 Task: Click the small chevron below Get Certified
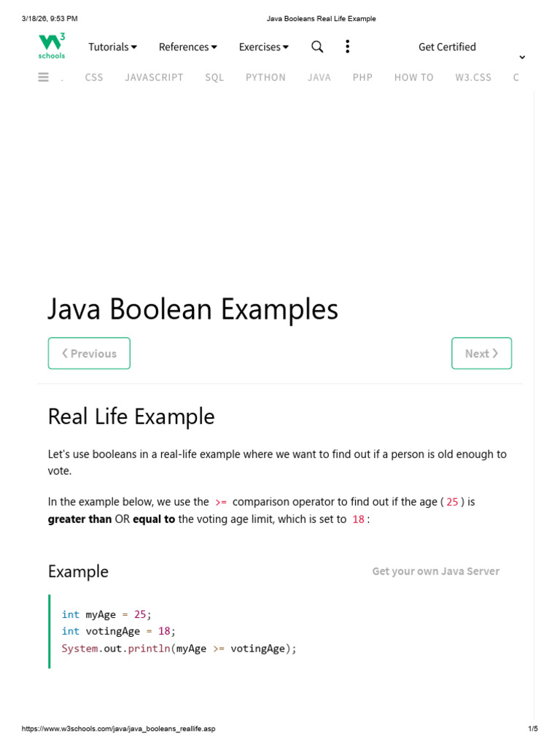pyautogui.click(x=522, y=57)
